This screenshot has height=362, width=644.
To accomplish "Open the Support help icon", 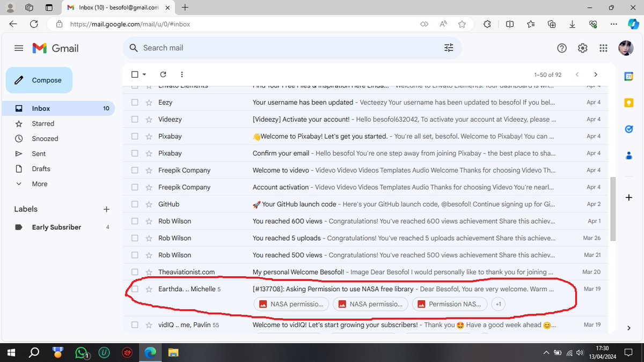I will (562, 48).
